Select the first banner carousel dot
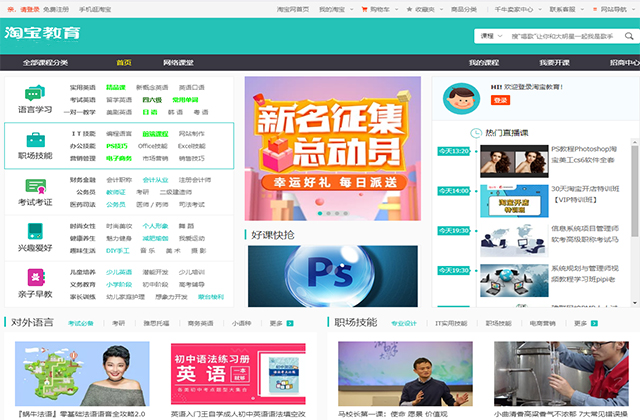Viewport: 640px width, 420px height. coord(320,213)
